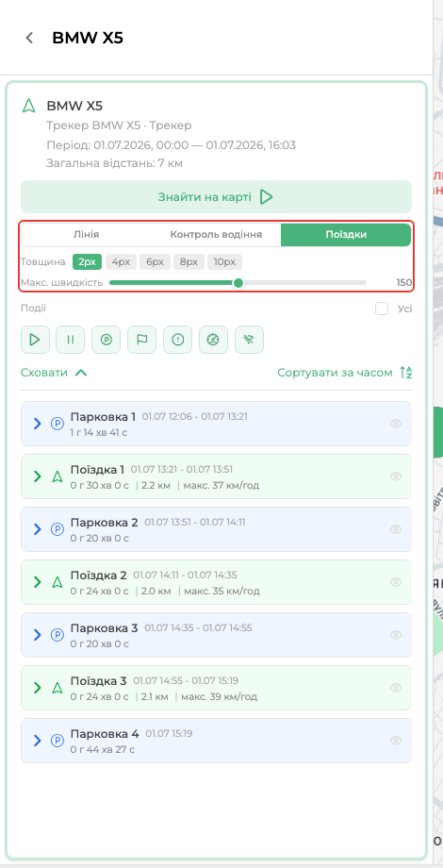443x868 pixels.
Task: Toggle visibility eye for Поїздка 3
Action: tap(396, 688)
